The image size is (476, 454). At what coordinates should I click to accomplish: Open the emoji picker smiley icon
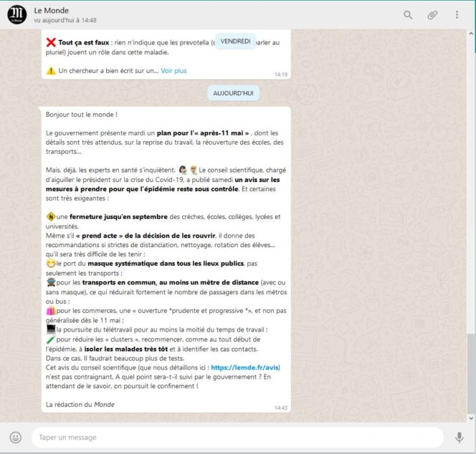coord(16,437)
